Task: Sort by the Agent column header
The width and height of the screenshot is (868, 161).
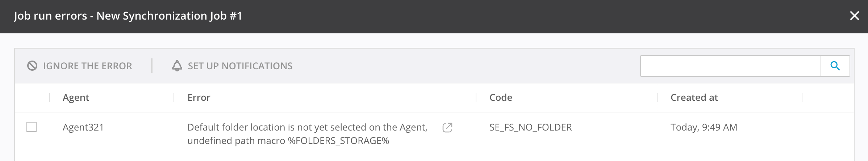Action: click(x=76, y=98)
